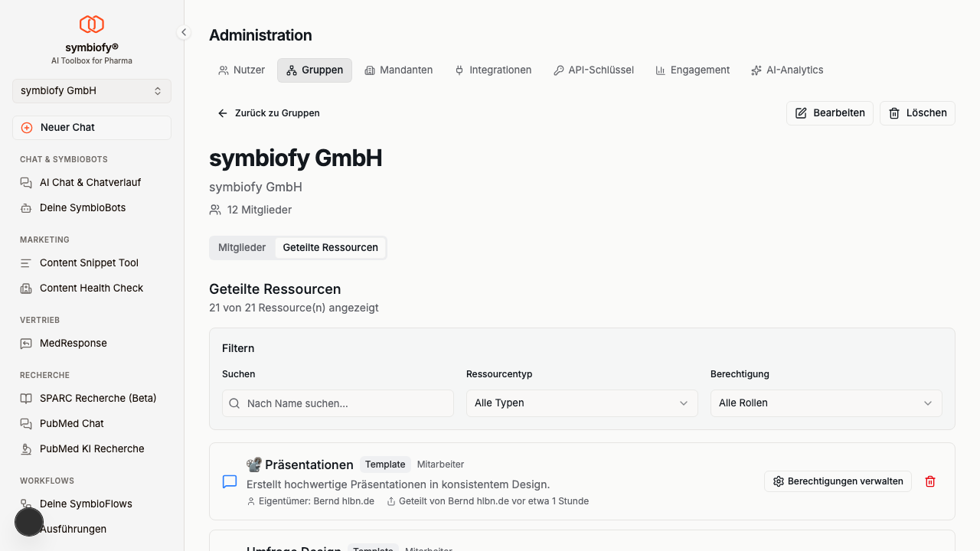Image resolution: width=980 pixels, height=551 pixels.
Task: Open the Berechtigung Alle Rollen dropdown
Action: (x=826, y=403)
